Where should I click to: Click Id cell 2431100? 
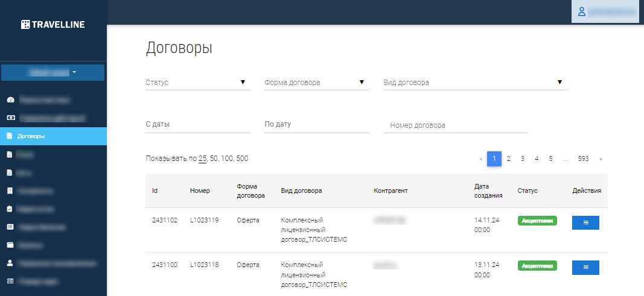point(165,265)
